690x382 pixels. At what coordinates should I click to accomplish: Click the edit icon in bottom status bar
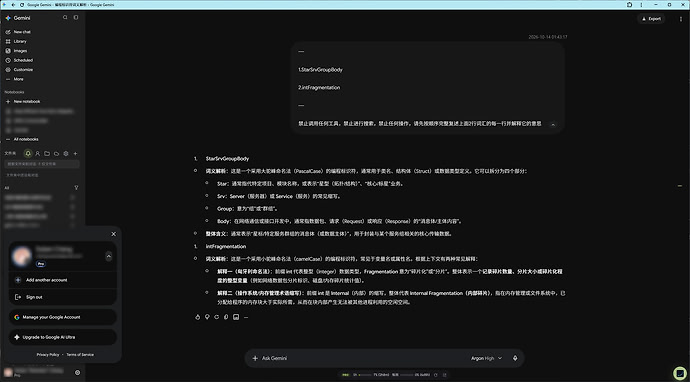coord(444,375)
